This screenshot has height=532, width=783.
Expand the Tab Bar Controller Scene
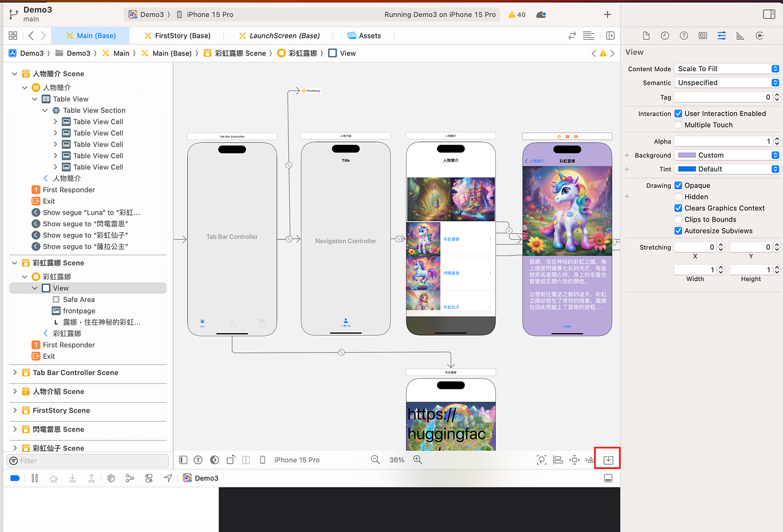click(15, 373)
